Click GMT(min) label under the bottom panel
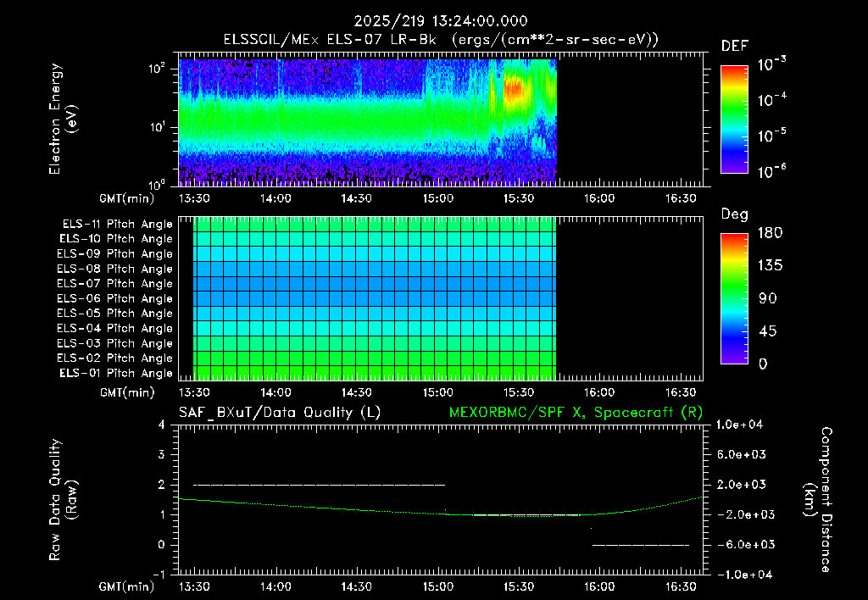This screenshot has height=600, width=868. (127, 586)
